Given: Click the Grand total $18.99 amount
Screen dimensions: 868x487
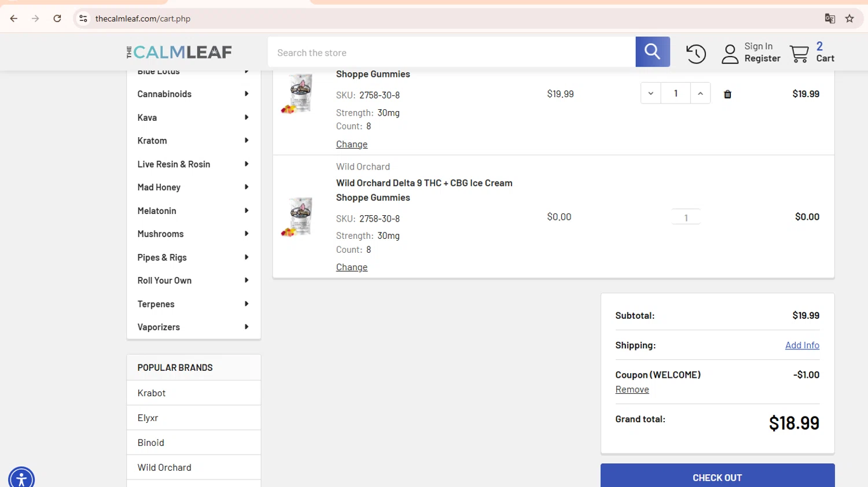Looking at the screenshot, I should pos(794,423).
